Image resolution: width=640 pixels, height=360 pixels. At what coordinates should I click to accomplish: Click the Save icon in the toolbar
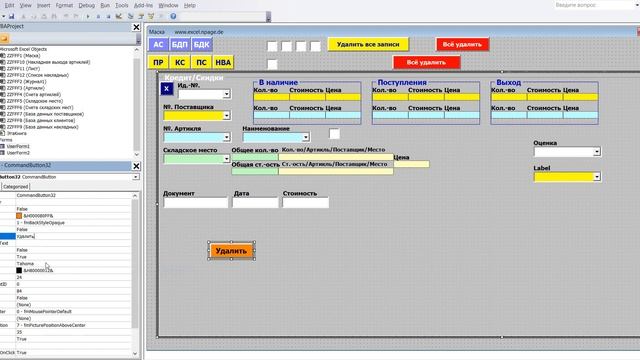pyautogui.click(x=11, y=16)
